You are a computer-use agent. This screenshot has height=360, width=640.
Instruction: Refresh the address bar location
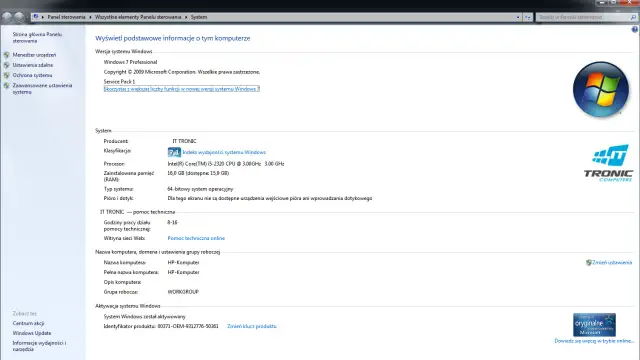pyautogui.click(x=528, y=17)
